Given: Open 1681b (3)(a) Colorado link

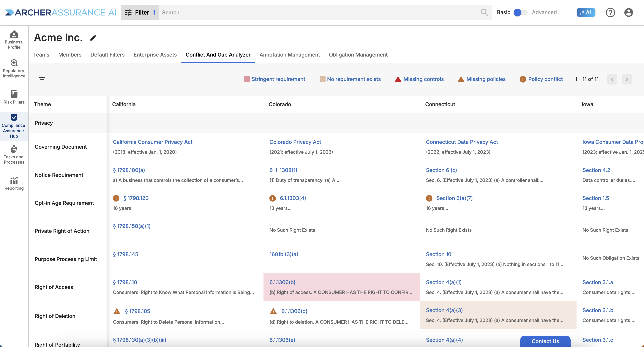Looking at the screenshot, I should (x=284, y=254).
